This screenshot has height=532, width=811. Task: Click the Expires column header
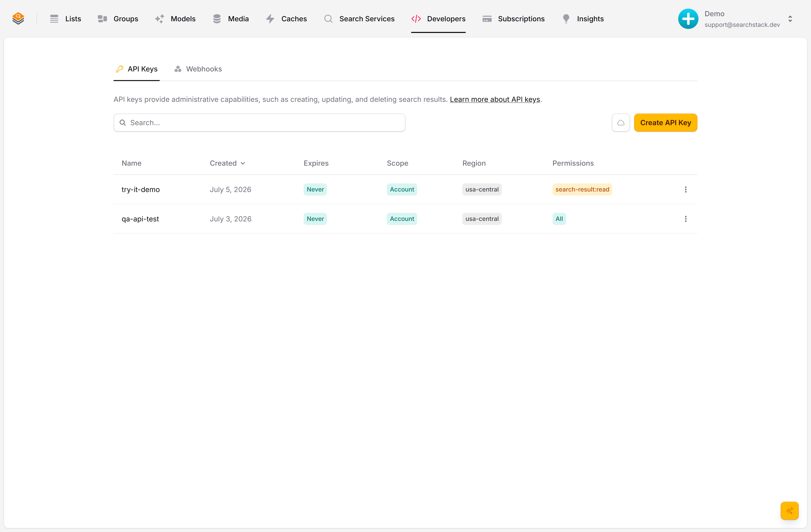click(316, 163)
